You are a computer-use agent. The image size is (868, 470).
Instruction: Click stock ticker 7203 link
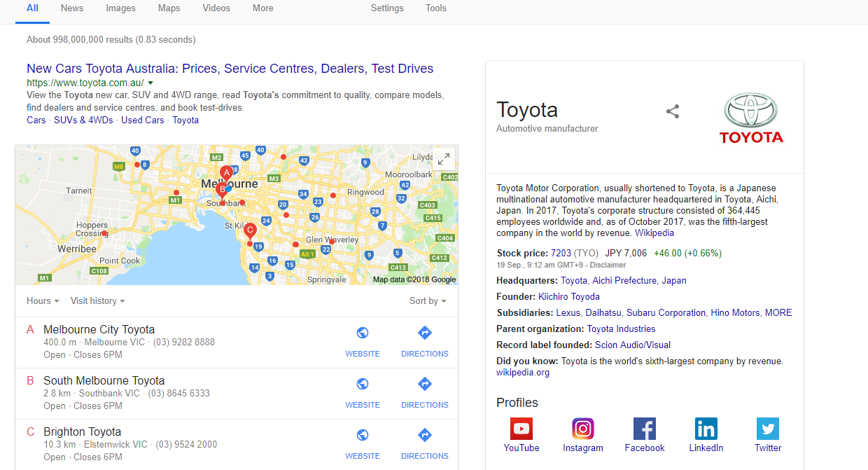[561, 253]
